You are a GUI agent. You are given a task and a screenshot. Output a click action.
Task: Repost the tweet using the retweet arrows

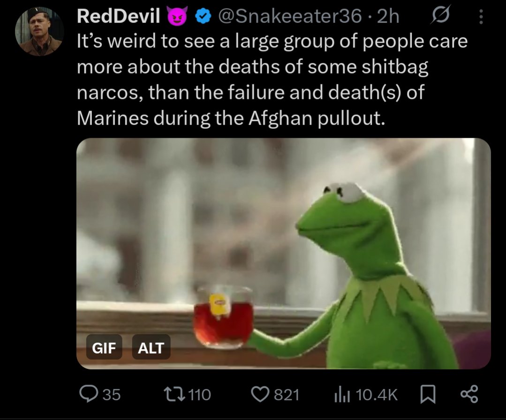pyautogui.click(x=174, y=394)
